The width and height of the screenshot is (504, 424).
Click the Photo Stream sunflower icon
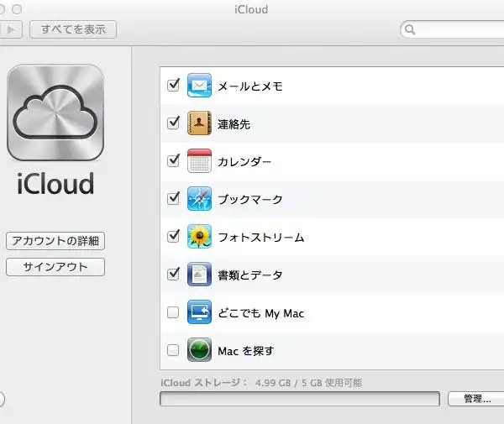tap(199, 237)
